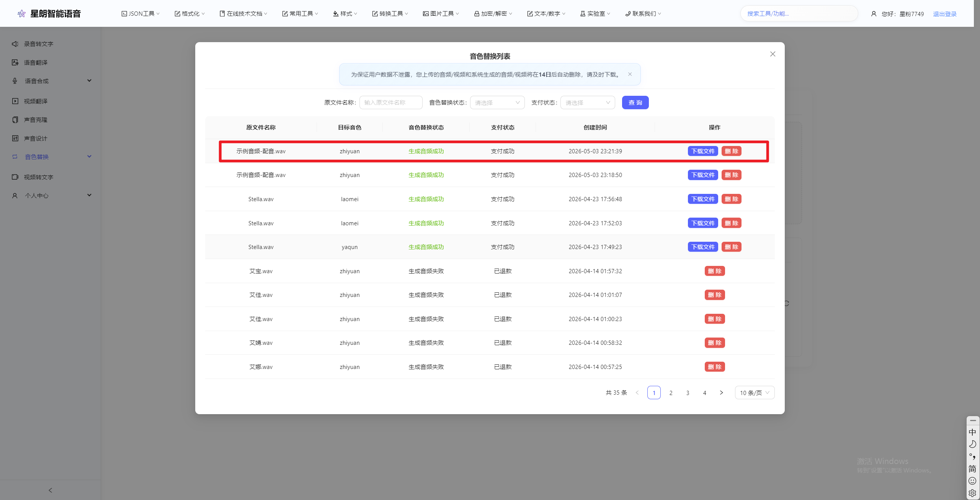Click the IME emoji smiley icon
Image resolution: width=980 pixels, height=500 pixels.
pyautogui.click(x=972, y=481)
